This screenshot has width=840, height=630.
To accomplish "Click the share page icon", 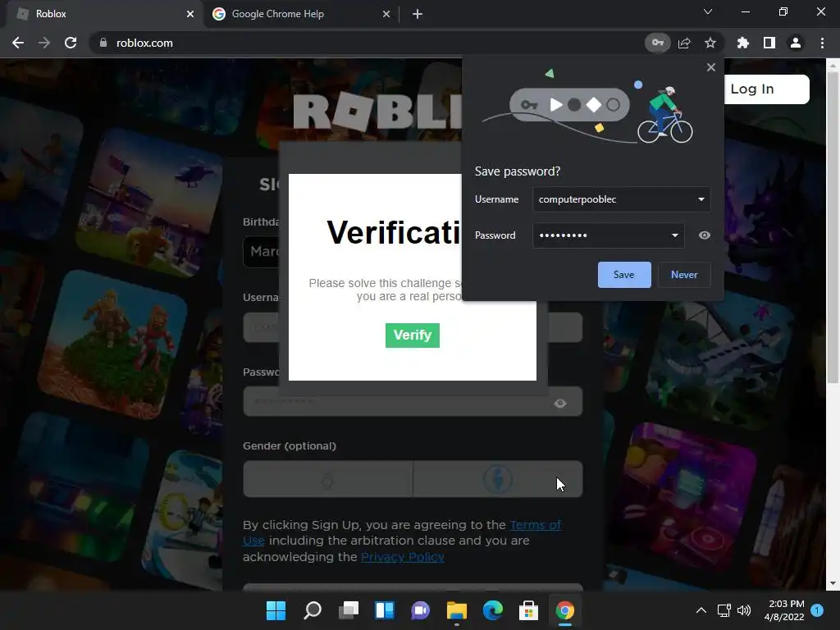I will point(684,43).
